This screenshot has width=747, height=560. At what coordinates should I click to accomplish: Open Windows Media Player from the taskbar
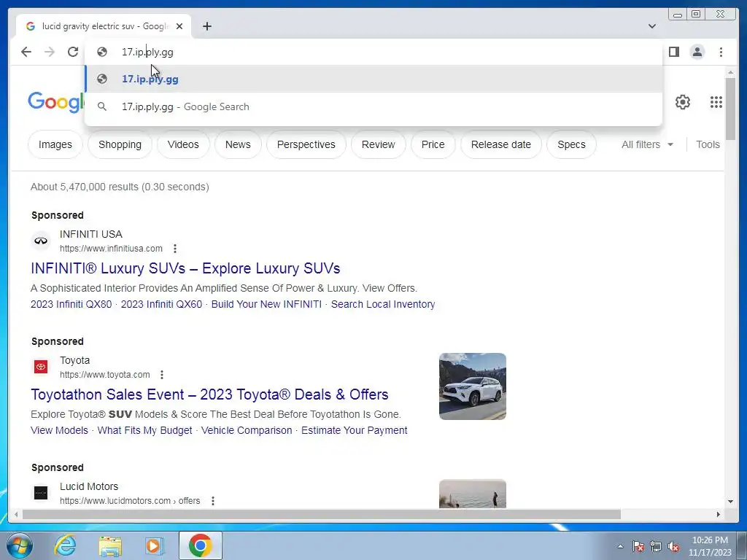(x=155, y=545)
